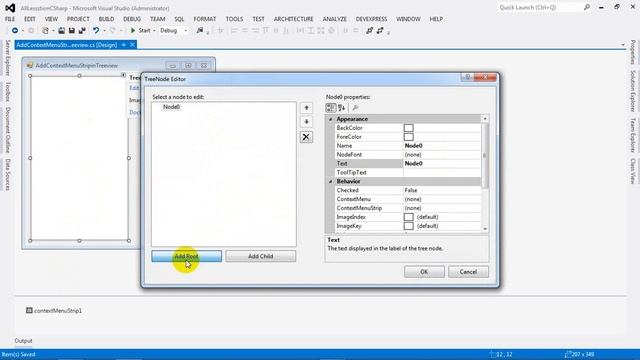
Task: Open the Team Explorer side tab
Action: click(x=633, y=135)
